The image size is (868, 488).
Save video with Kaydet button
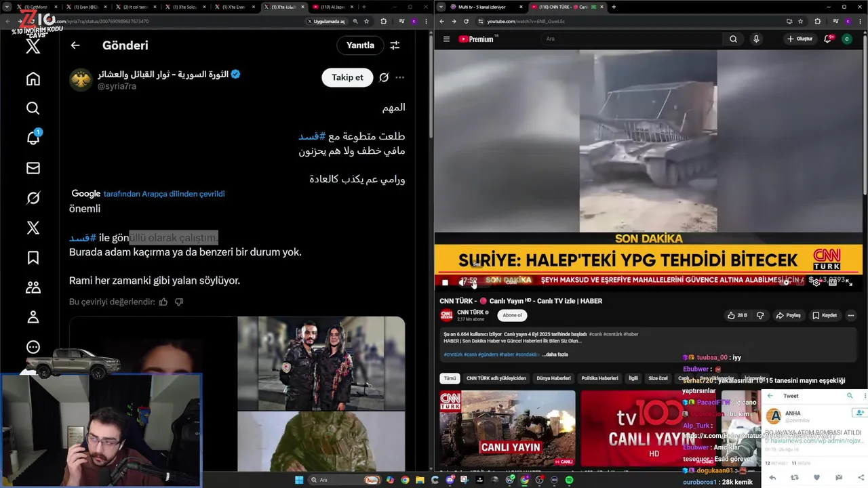(824, 315)
